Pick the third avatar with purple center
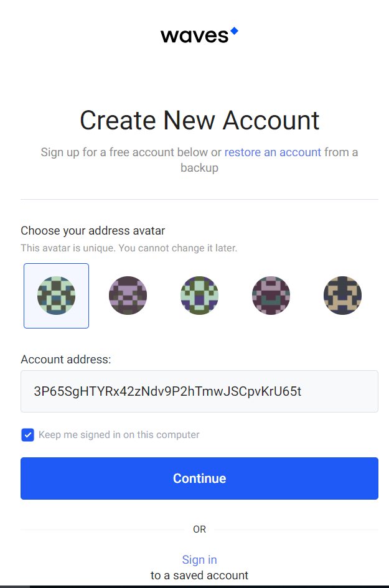Viewport: 389px width, 588px height. [x=199, y=296]
